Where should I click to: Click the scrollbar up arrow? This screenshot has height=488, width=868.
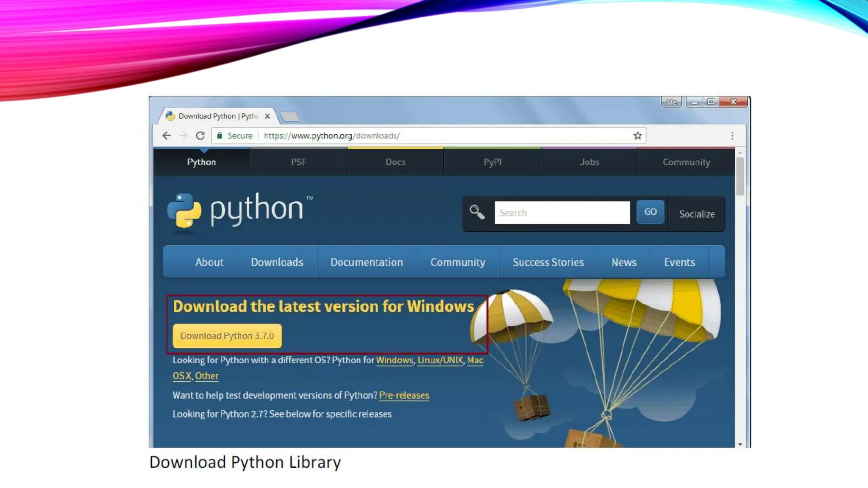(x=740, y=152)
